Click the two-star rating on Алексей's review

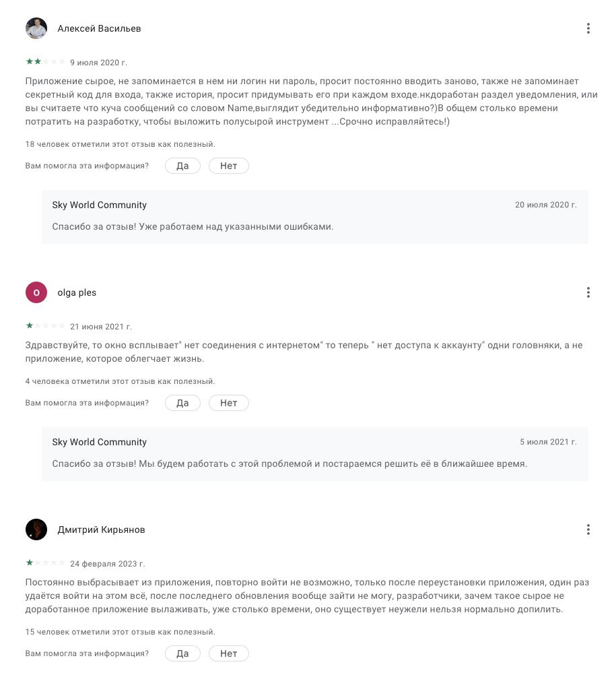(45, 62)
